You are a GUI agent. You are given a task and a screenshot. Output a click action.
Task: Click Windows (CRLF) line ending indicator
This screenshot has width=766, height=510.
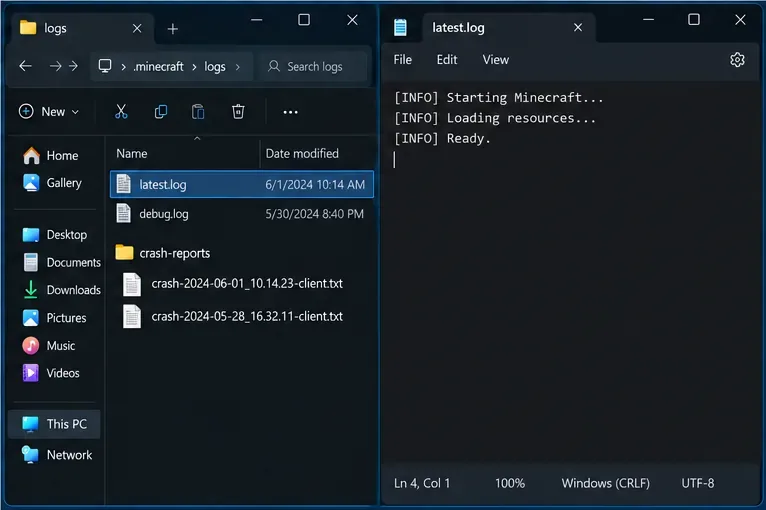click(605, 483)
